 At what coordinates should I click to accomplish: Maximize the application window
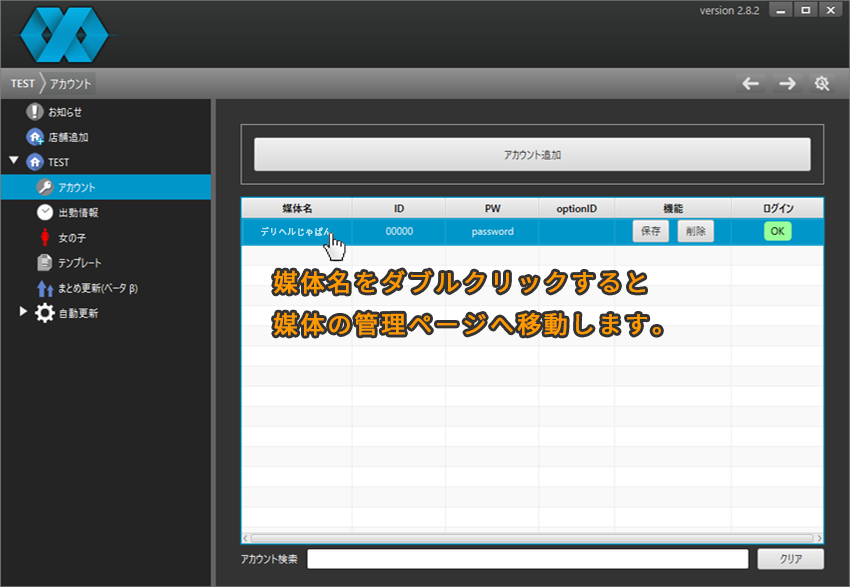tap(806, 10)
